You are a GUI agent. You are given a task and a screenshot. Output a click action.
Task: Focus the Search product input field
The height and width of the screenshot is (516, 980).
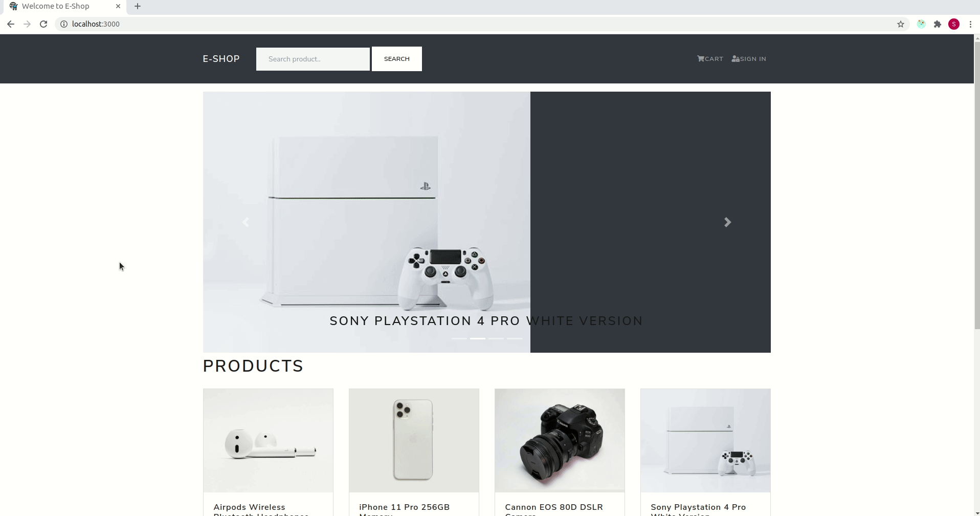[313, 59]
